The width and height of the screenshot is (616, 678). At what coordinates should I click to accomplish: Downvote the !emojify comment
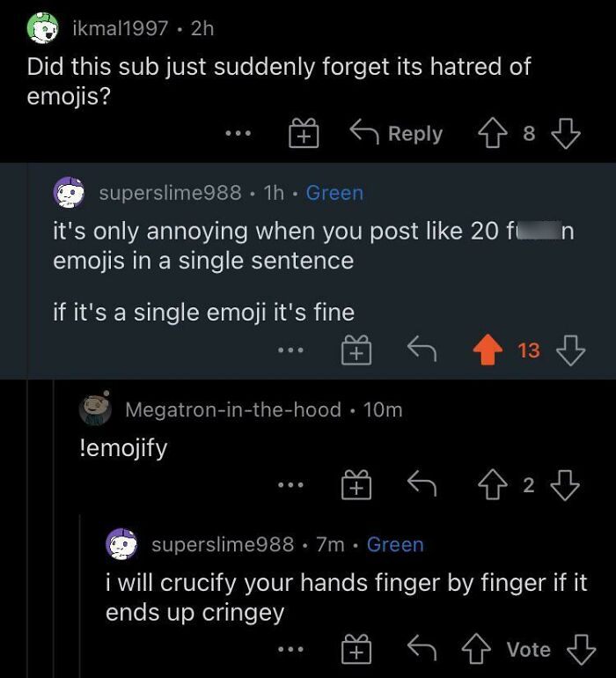coord(565,483)
